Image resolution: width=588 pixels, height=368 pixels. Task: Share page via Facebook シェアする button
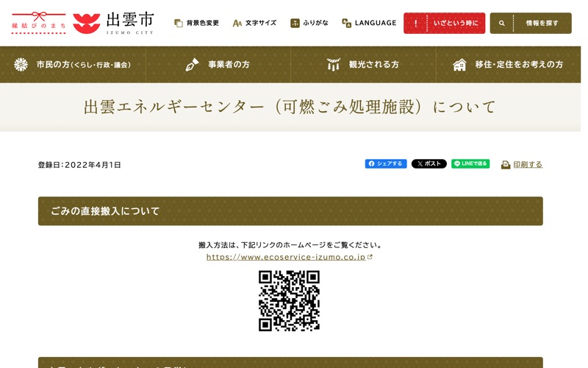[386, 163]
